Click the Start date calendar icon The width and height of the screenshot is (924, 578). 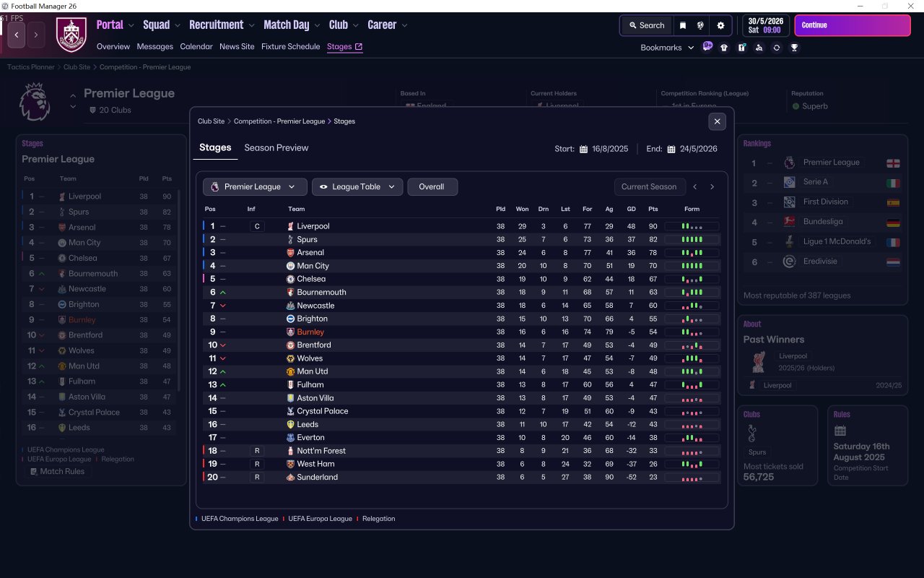583,150
